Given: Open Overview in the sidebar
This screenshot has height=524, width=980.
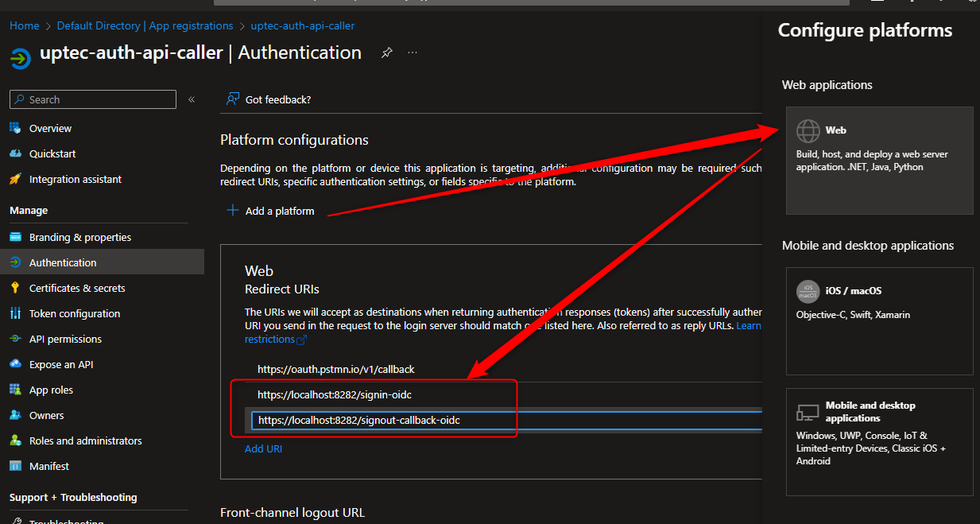Looking at the screenshot, I should 50,128.
